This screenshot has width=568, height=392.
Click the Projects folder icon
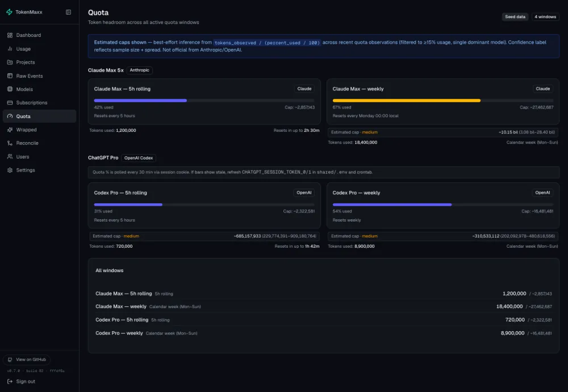pos(10,62)
